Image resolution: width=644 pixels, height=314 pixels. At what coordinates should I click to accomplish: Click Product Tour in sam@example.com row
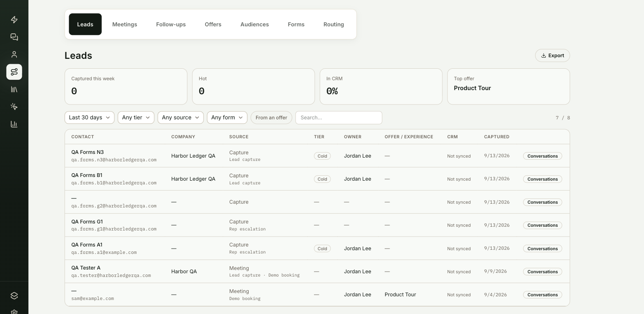tap(400, 295)
